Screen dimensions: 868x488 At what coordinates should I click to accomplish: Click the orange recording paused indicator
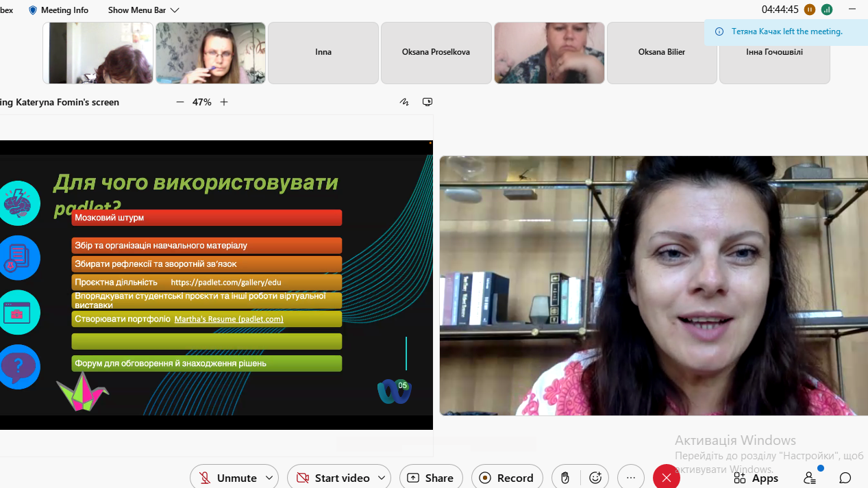(x=810, y=10)
